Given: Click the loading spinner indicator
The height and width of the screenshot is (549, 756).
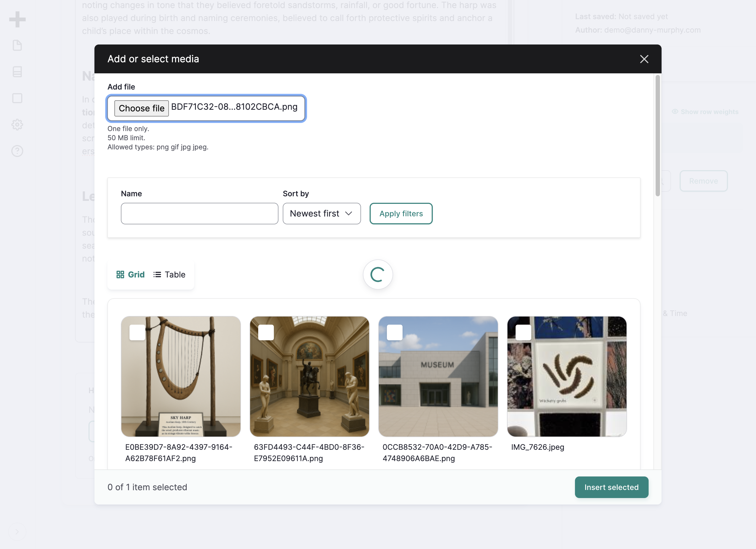Looking at the screenshot, I should point(378,274).
